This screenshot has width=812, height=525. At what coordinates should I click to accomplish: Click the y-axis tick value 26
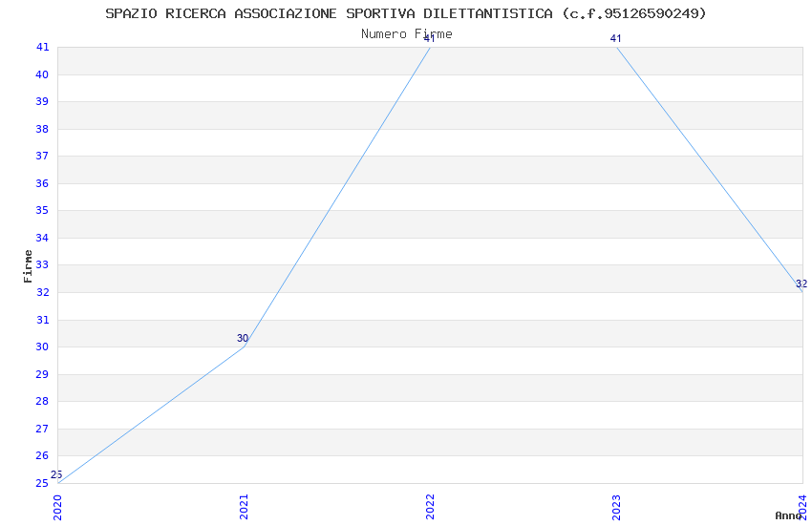[x=42, y=455]
